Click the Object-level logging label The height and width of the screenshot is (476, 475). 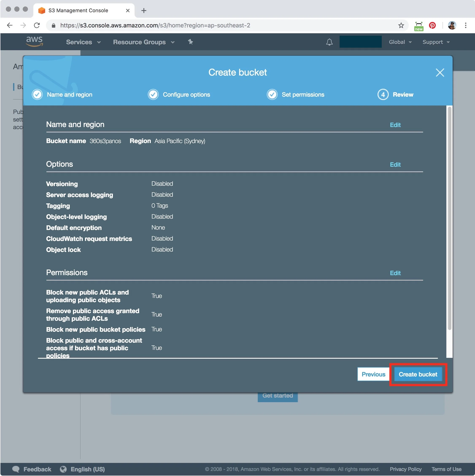coord(76,217)
